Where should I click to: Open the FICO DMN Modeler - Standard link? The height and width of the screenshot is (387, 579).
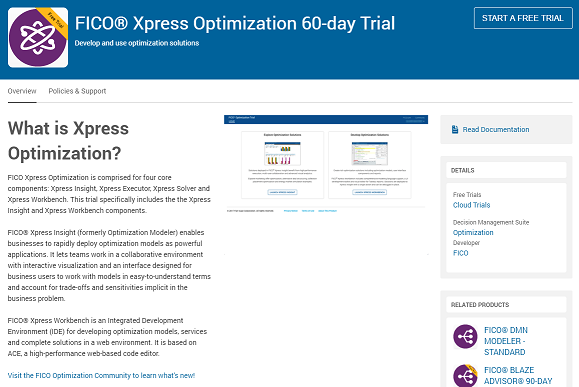click(506, 341)
